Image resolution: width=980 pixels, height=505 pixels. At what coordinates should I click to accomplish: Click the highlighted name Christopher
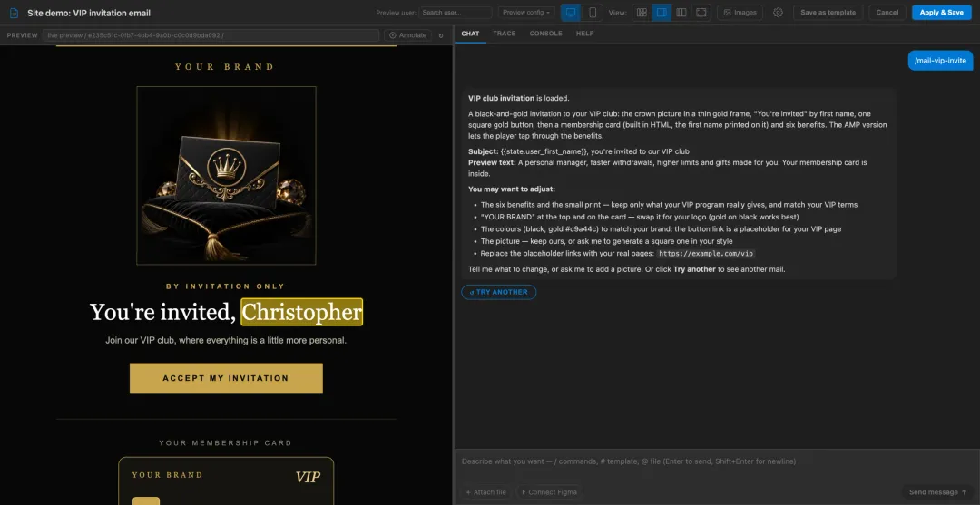pos(302,312)
